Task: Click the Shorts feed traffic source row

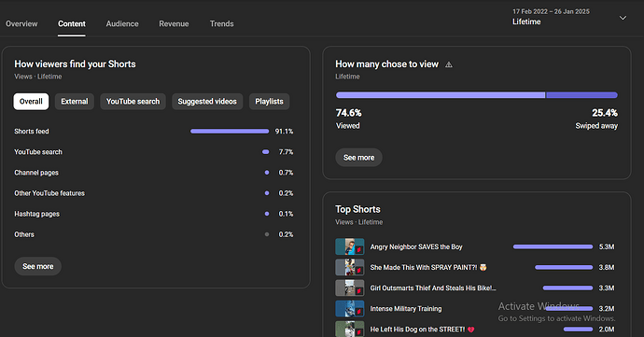Action: pos(154,132)
